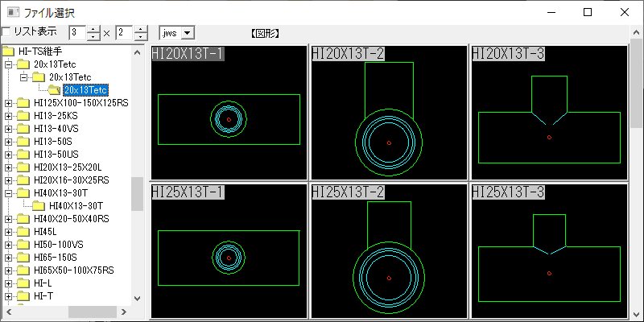
Task: Collapse the HI40X13-30T tree node
Action: (8, 192)
